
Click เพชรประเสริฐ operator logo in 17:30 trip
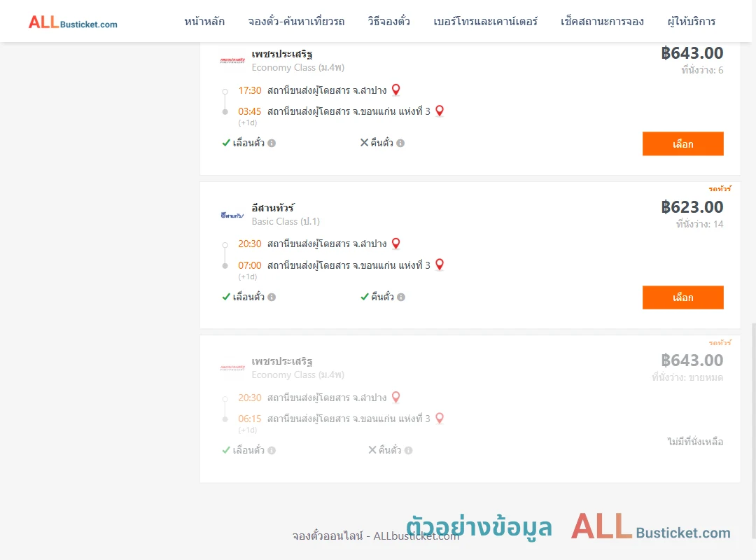(x=232, y=60)
